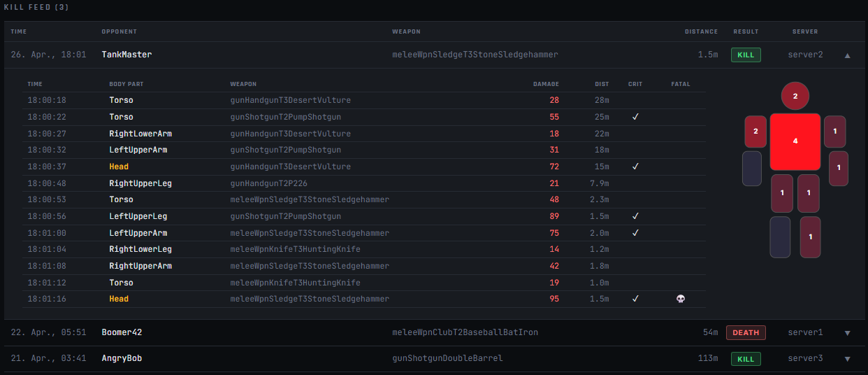Click the RightLowerLeg body part cell

140,249
